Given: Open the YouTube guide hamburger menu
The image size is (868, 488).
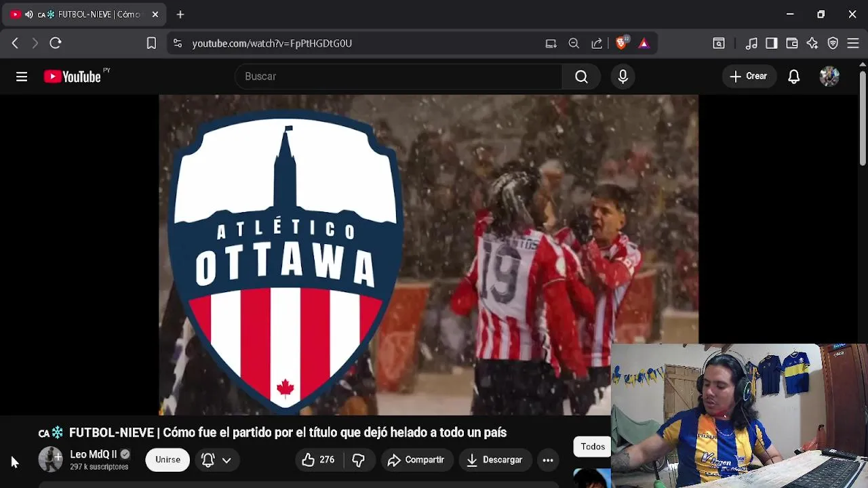Looking at the screenshot, I should pyautogui.click(x=22, y=77).
